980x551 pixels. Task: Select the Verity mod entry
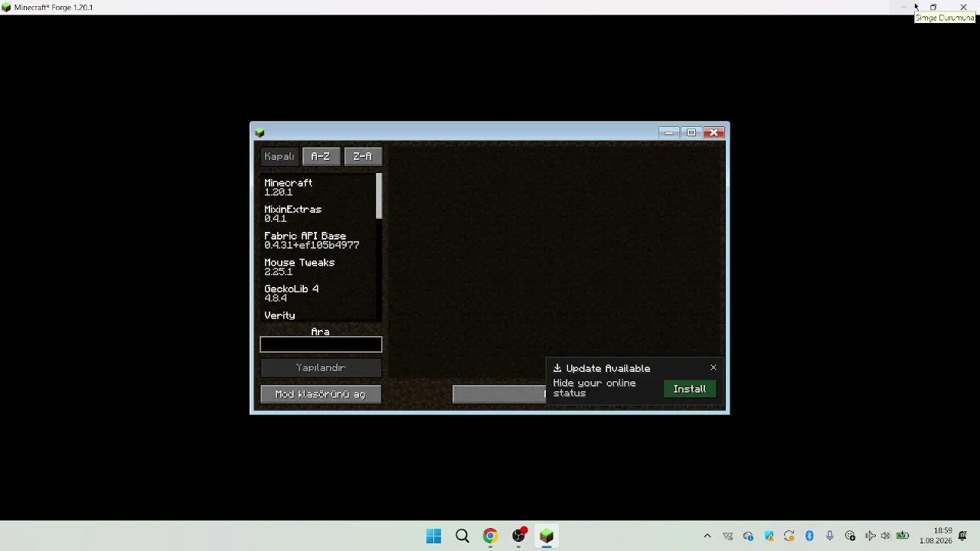click(317, 315)
